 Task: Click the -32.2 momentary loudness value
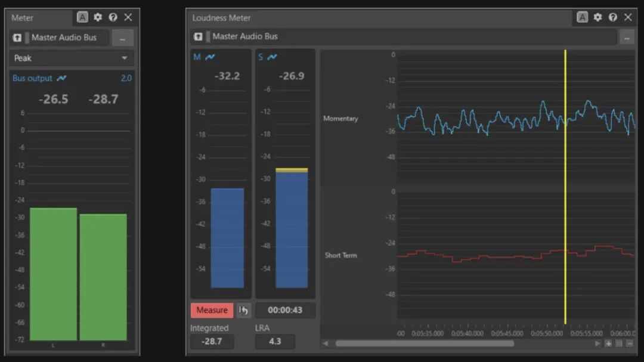click(x=227, y=76)
